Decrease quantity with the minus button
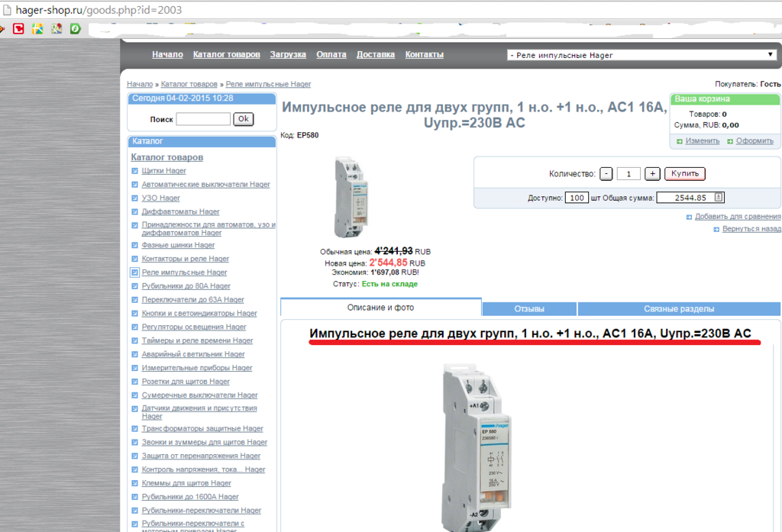The height and width of the screenshot is (532, 782). (606, 173)
